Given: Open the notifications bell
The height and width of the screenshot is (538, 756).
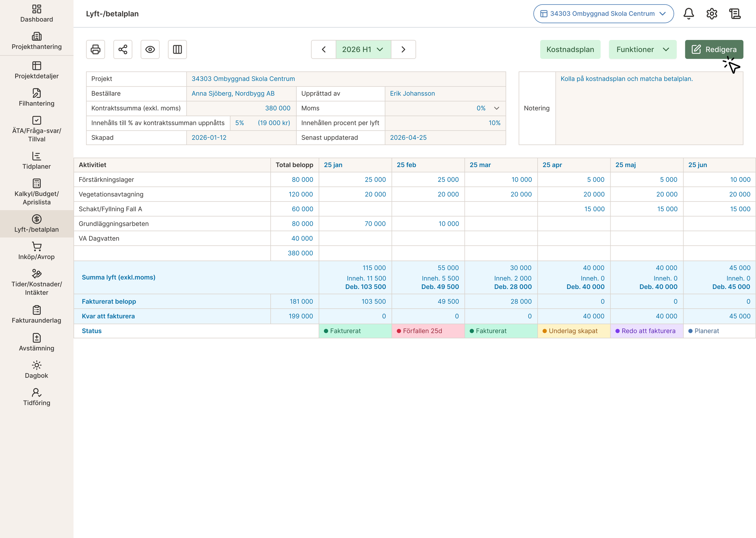Looking at the screenshot, I should point(689,14).
